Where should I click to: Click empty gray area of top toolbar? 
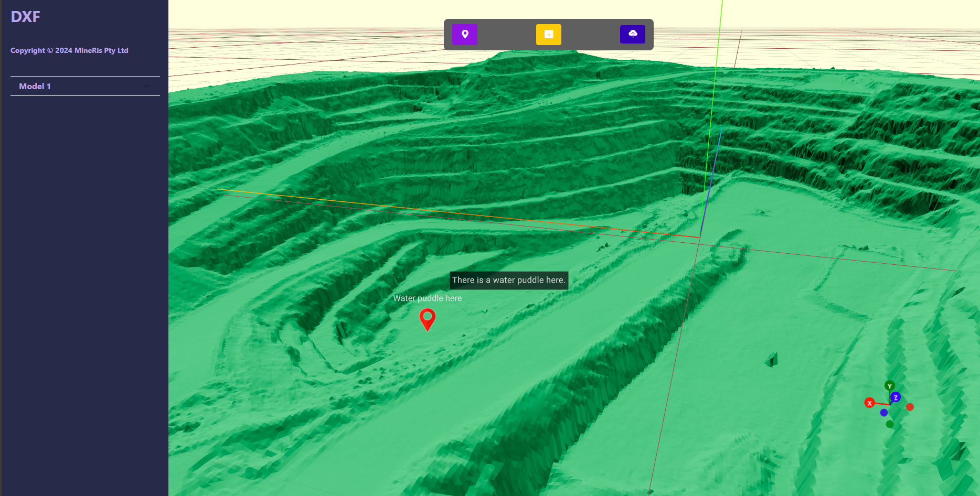tap(507, 35)
